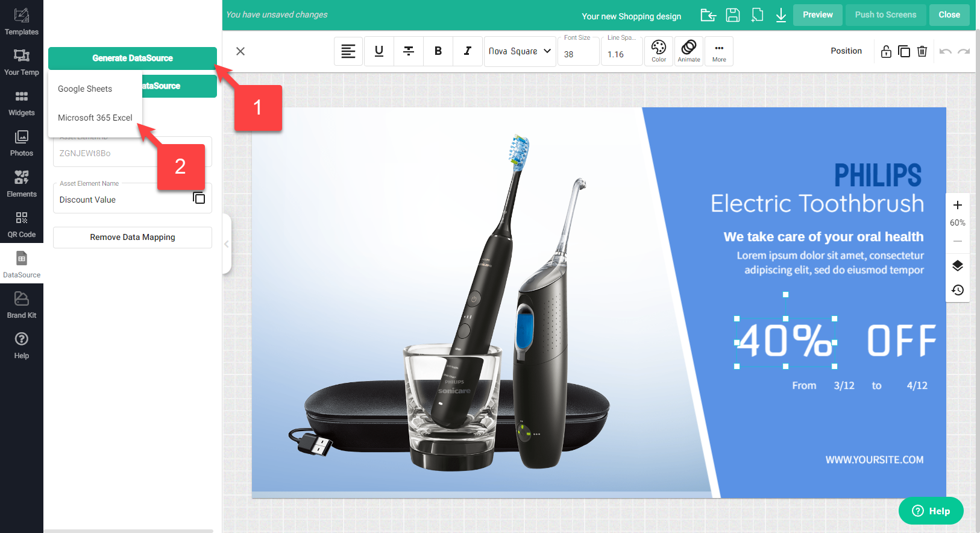The width and height of the screenshot is (980, 533).
Task: Open the Animate tool
Action: tap(688, 51)
